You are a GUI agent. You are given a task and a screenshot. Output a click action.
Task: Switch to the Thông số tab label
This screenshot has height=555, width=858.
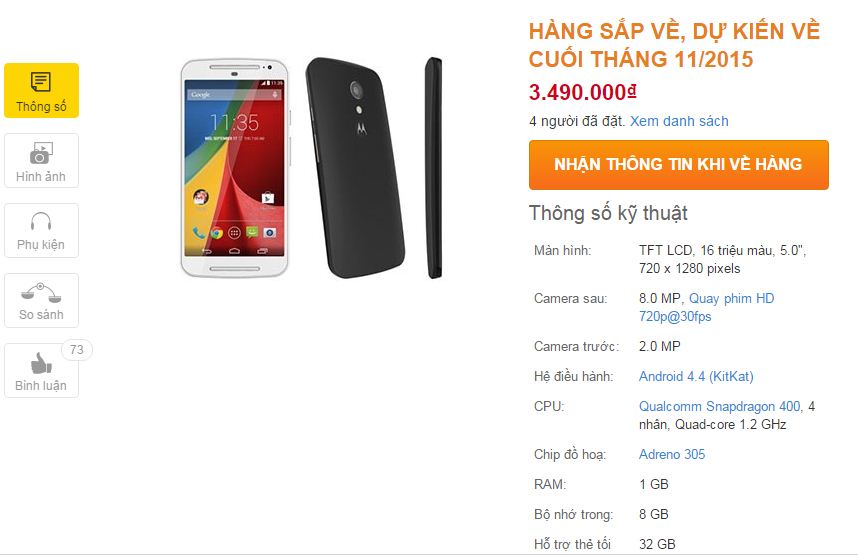(41, 107)
